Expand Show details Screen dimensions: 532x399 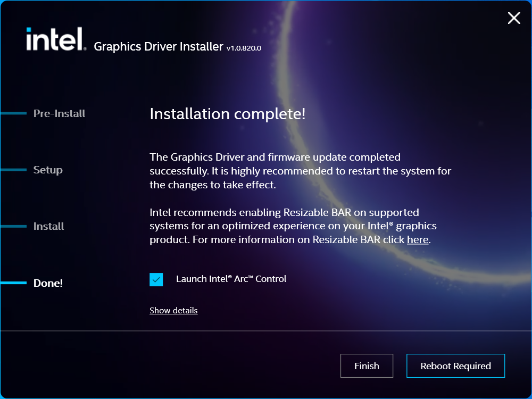coord(173,310)
